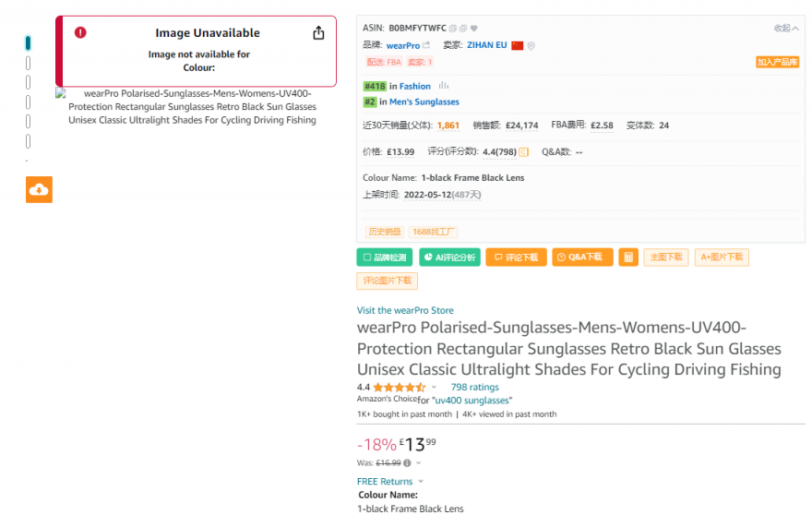The image size is (812, 515).
Task: Open the Visit the wearPro Store link
Action: coord(405,310)
